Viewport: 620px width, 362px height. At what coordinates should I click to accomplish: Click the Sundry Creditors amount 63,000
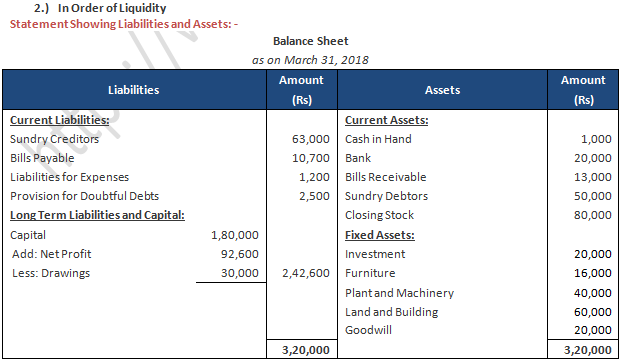pyautogui.click(x=310, y=139)
